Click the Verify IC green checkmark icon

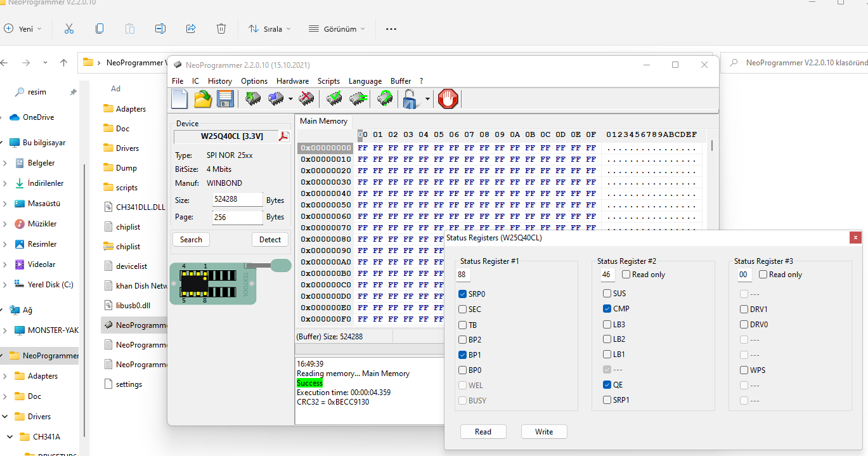334,99
